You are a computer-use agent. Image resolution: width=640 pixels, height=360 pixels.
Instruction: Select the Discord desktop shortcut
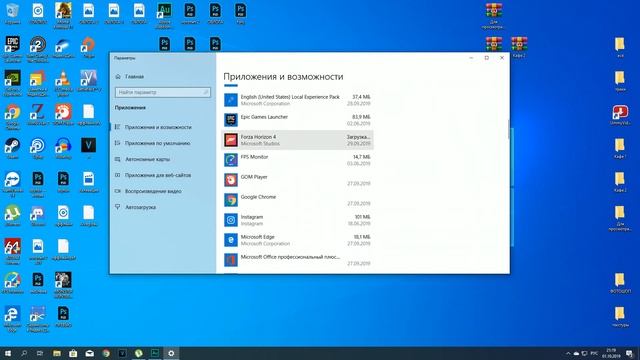point(38,216)
